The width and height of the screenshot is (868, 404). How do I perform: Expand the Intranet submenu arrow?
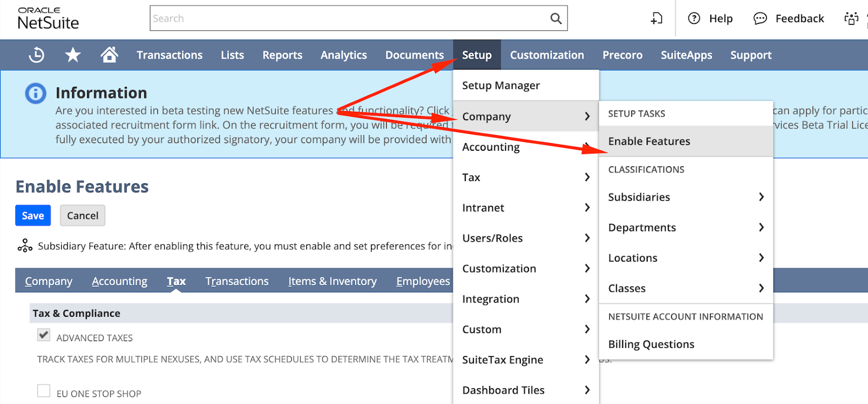(x=587, y=207)
